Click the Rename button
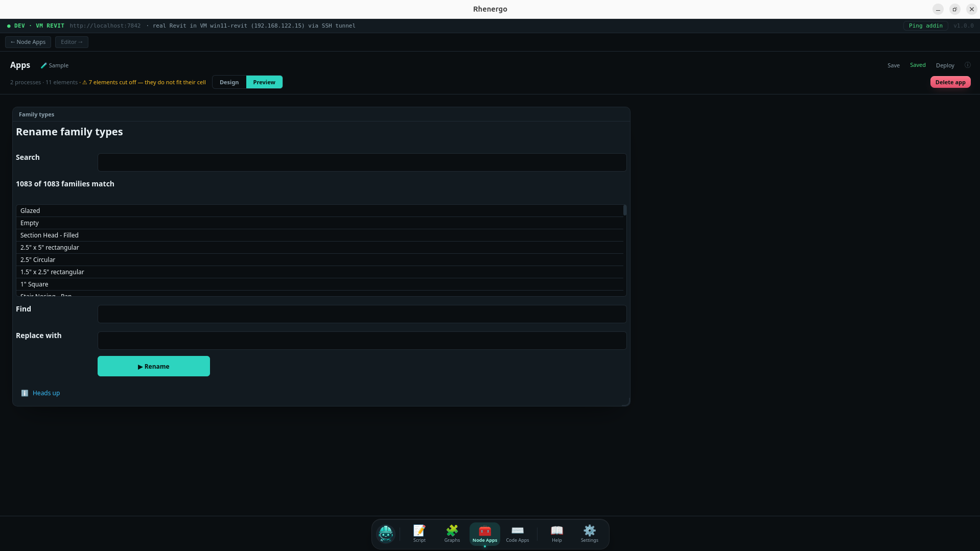This screenshot has height=551, width=980. click(154, 366)
